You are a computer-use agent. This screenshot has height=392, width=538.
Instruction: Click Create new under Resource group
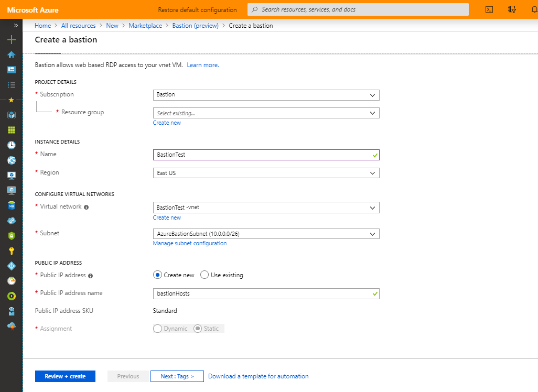tap(167, 123)
